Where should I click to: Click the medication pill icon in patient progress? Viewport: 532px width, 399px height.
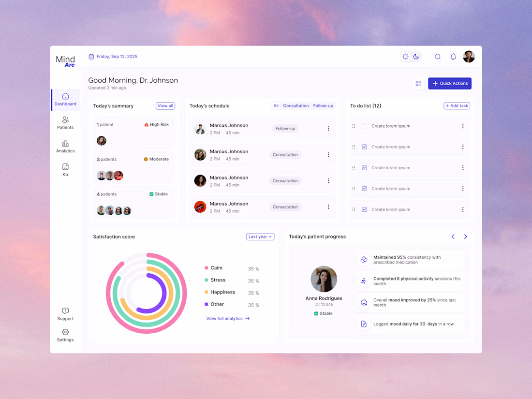click(364, 260)
